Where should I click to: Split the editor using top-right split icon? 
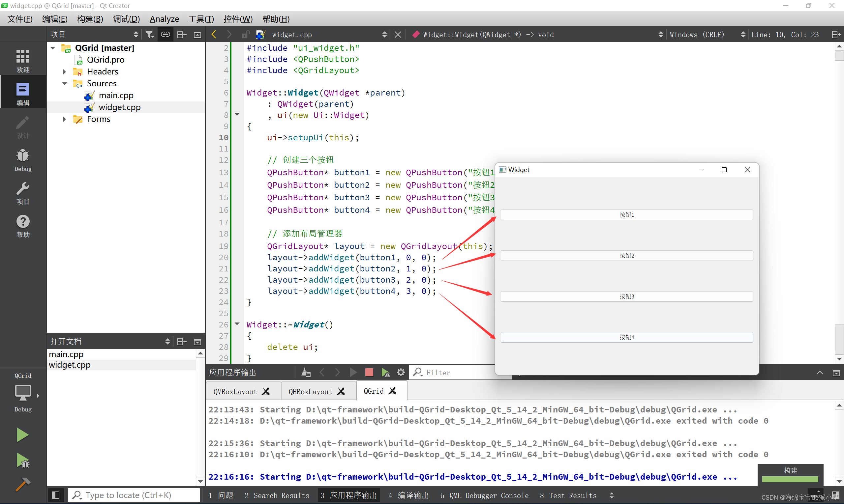[x=836, y=34]
